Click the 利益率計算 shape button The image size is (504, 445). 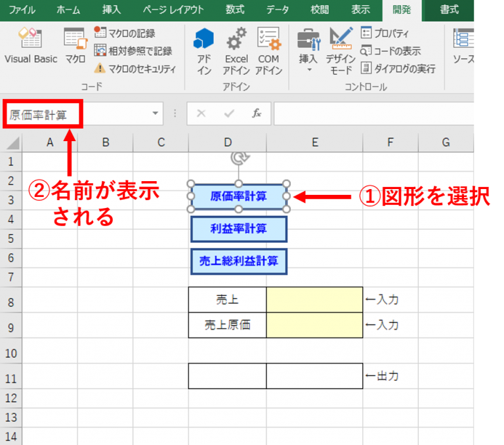239,228
